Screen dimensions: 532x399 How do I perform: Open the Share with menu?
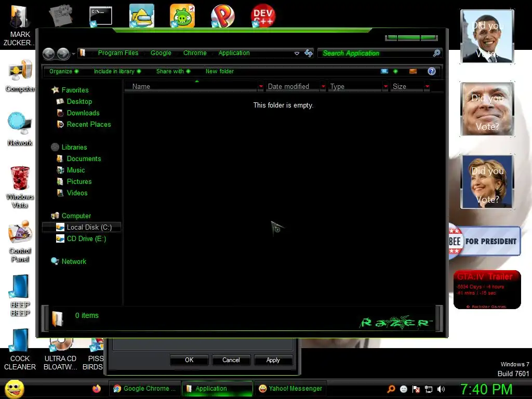pos(173,71)
